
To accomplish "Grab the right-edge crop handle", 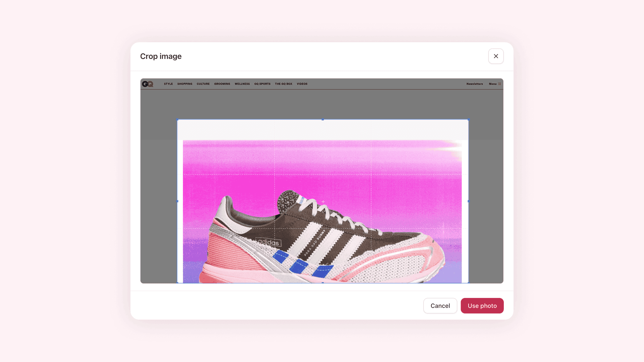I will 468,201.
